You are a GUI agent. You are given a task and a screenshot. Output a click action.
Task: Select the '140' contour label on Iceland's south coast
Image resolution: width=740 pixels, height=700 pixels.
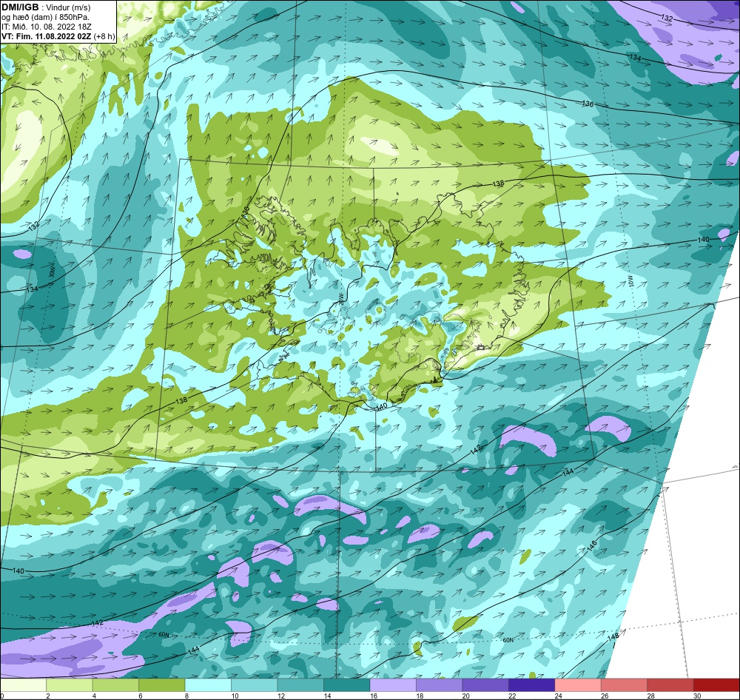pyautogui.click(x=382, y=406)
